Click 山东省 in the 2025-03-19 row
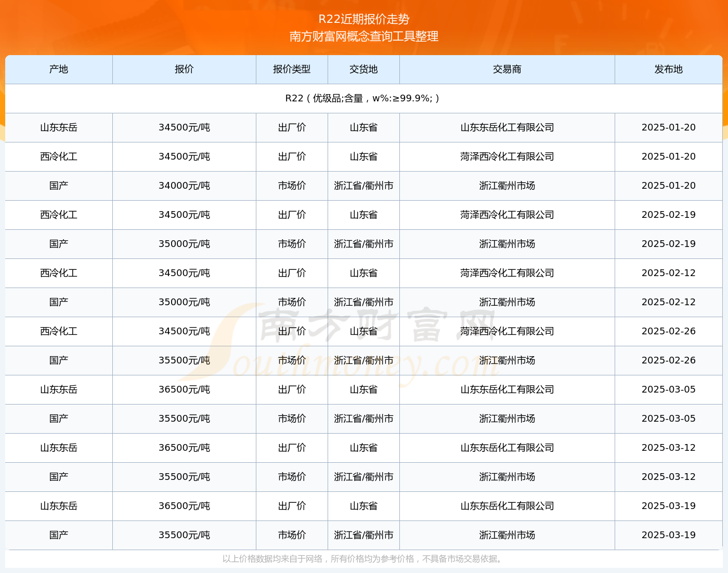Screen dimensions: 728x573 click(x=363, y=506)
